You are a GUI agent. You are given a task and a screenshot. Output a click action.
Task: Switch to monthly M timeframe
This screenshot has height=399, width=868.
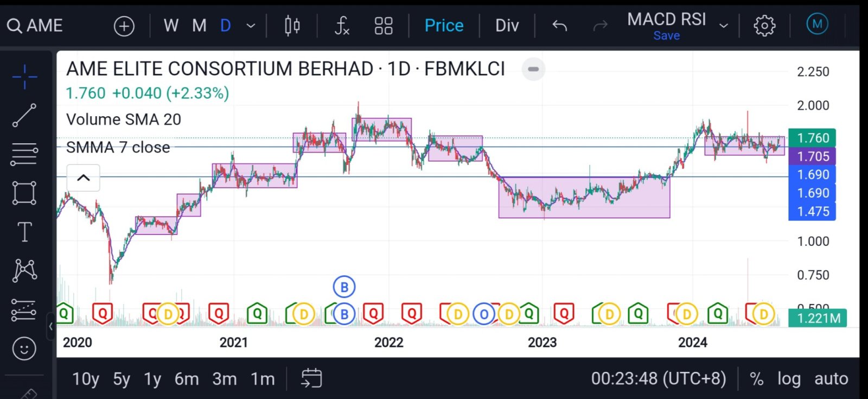tap(199, 26)
